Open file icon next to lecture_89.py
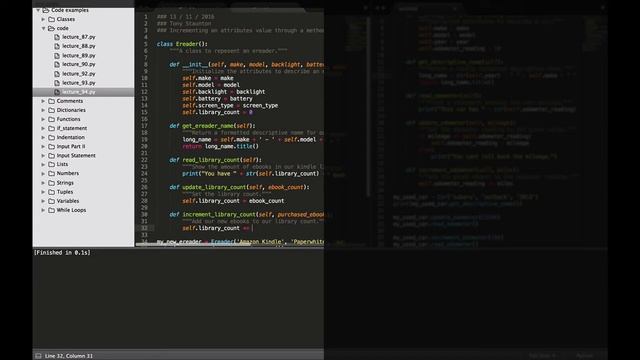The width and height of the screenshot is (640, 360). [57, 56]
